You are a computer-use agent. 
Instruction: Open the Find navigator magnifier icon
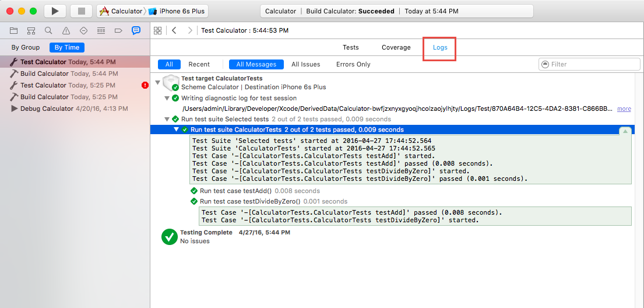click(x=48, y=30)
